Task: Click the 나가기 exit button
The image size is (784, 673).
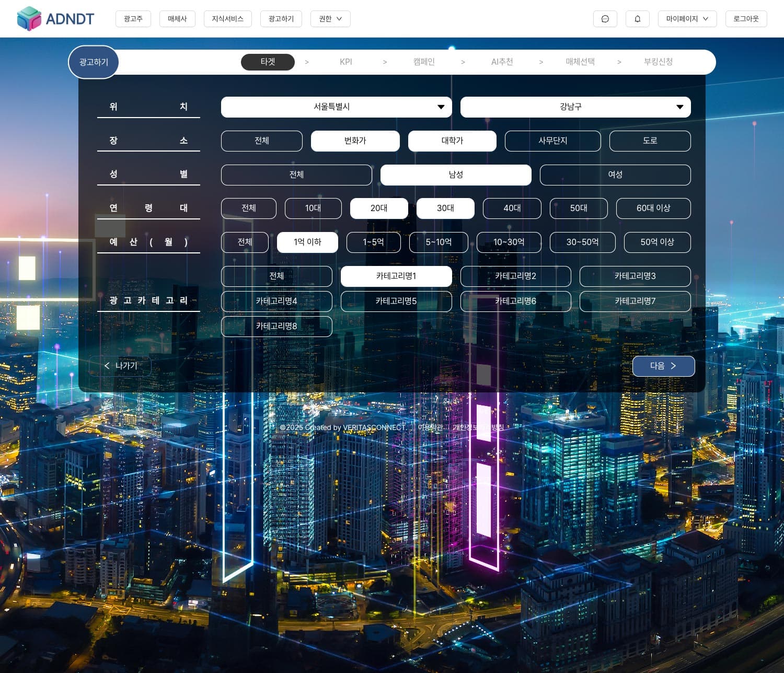Action: pos(120,366)
